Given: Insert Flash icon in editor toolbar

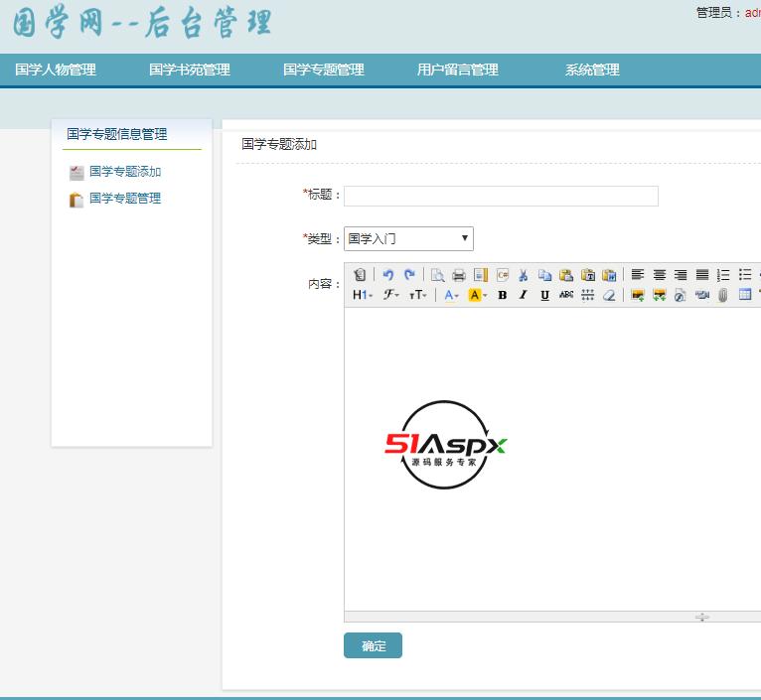Looking at the screenshot, I should coord(681,295).
